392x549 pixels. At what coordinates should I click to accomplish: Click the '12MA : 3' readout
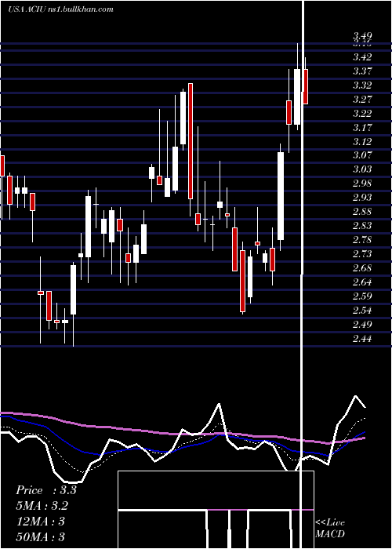[41, 522]
